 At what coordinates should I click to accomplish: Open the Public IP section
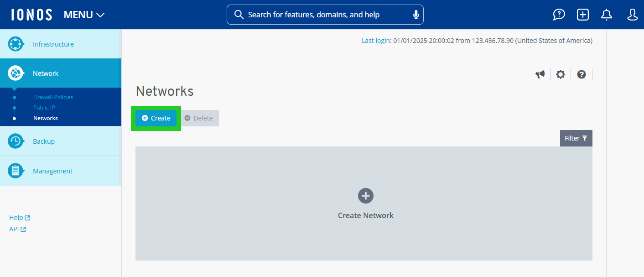coord(44,107)
